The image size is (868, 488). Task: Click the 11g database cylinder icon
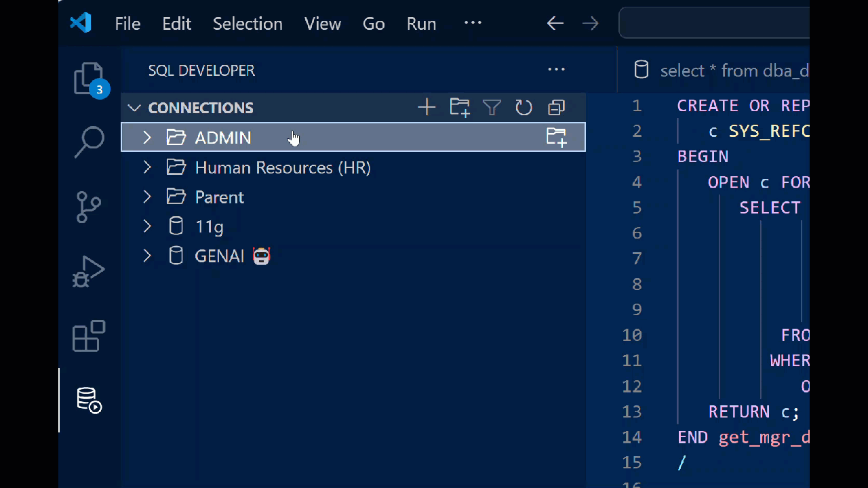click(176, 226)
